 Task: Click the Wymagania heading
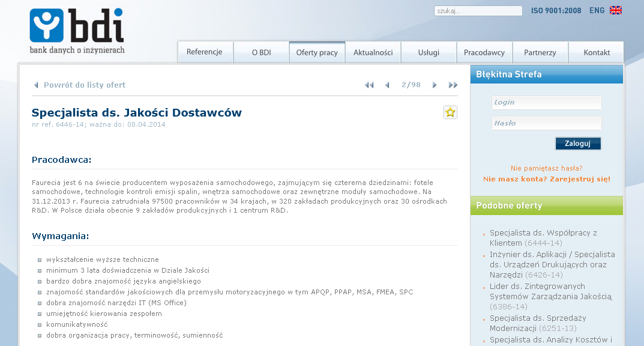point(61,236)
